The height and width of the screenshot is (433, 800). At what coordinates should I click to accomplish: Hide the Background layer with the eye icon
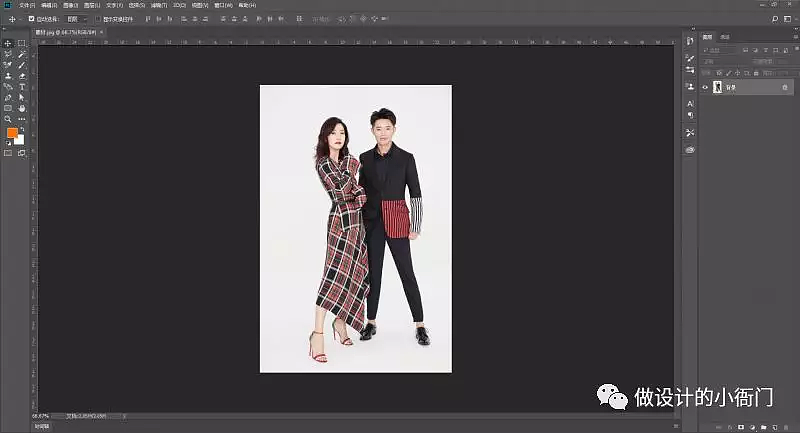click(705, 87)
